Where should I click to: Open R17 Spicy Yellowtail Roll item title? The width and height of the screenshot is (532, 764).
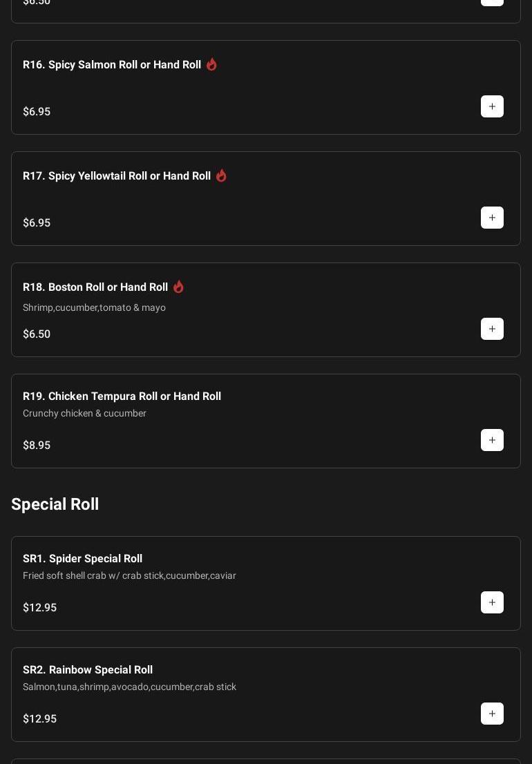(117, 176)
